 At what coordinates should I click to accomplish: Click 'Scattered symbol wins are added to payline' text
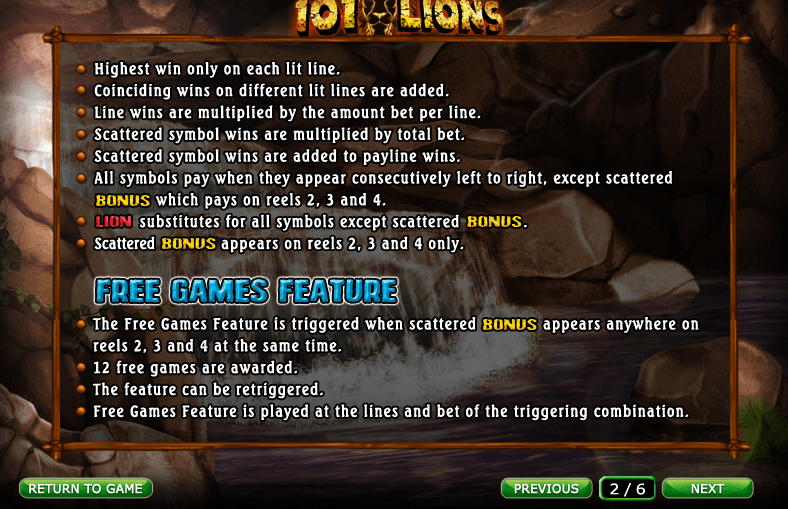pos(277,156)
